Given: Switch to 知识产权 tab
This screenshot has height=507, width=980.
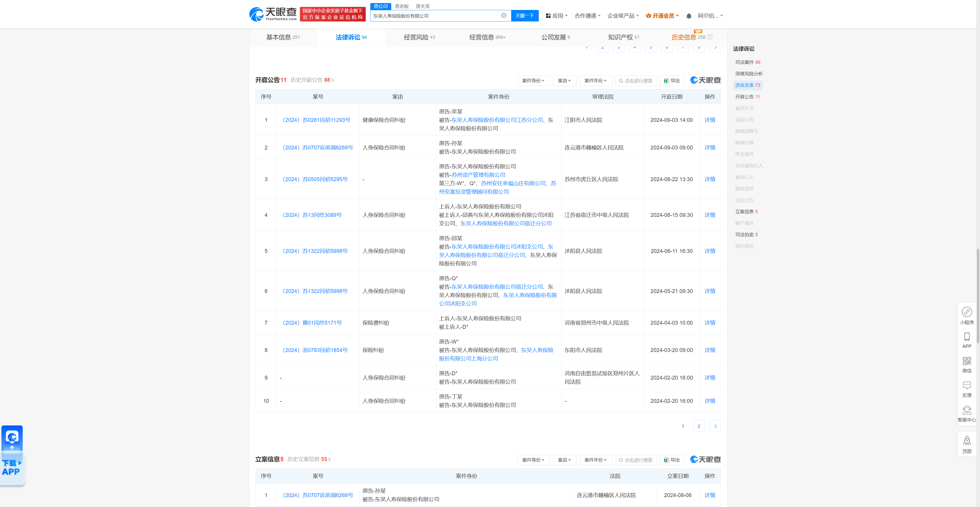Looking at the screenshot, I should coord(623,37).
